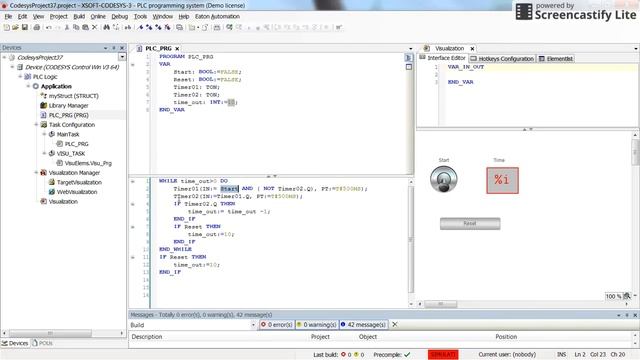This screenshot has height=360, width=640.
Task: Collapse the PLC Logic node
Action: tap(20, 77)
